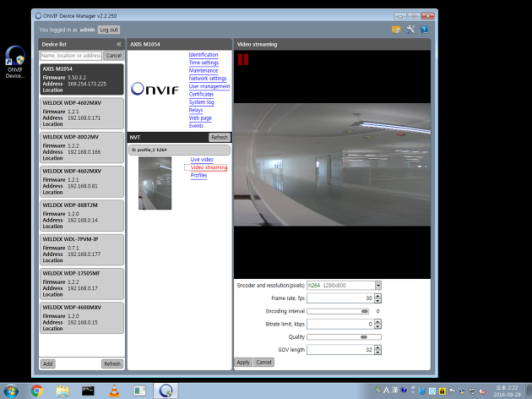Log out of admin account

coord(109,30)
